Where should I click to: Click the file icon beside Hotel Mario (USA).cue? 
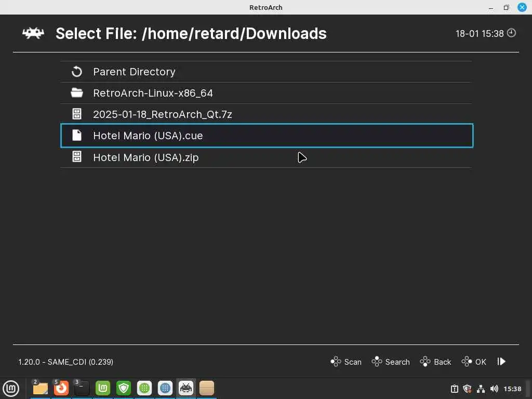[x=77, y=135]
